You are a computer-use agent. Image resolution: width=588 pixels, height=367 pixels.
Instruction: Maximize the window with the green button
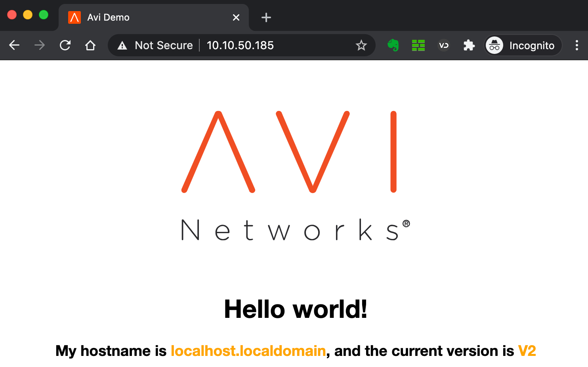pos(44,15)
